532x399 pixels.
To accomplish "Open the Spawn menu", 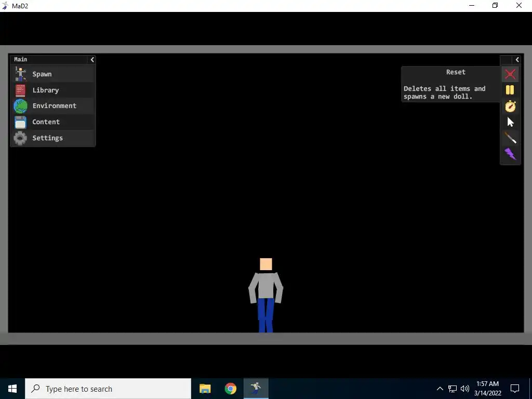I will [x=53, y=74].
